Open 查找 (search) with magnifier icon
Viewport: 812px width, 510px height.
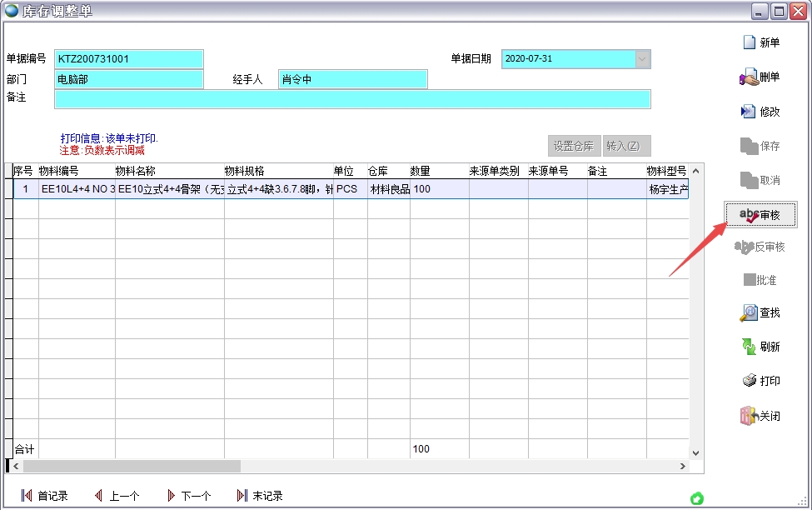749,313
